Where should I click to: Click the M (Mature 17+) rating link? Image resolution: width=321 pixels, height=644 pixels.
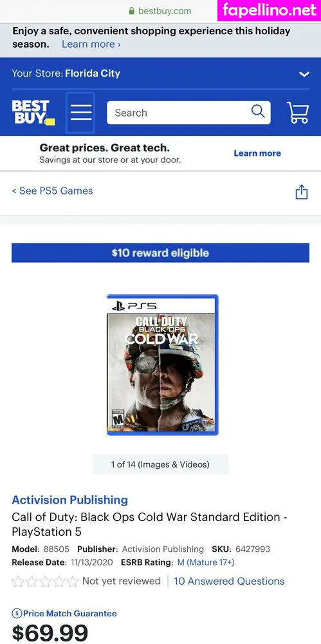point(206,562)
